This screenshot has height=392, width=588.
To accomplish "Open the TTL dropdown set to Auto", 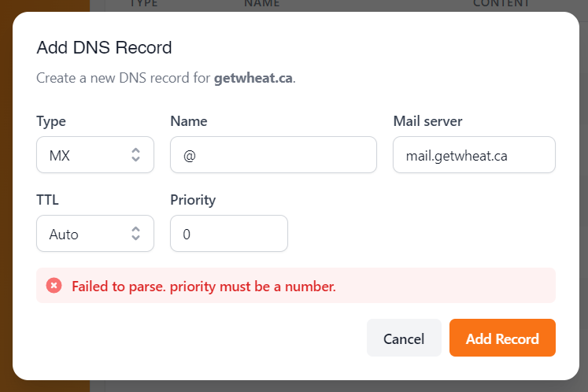I will 95,233.
